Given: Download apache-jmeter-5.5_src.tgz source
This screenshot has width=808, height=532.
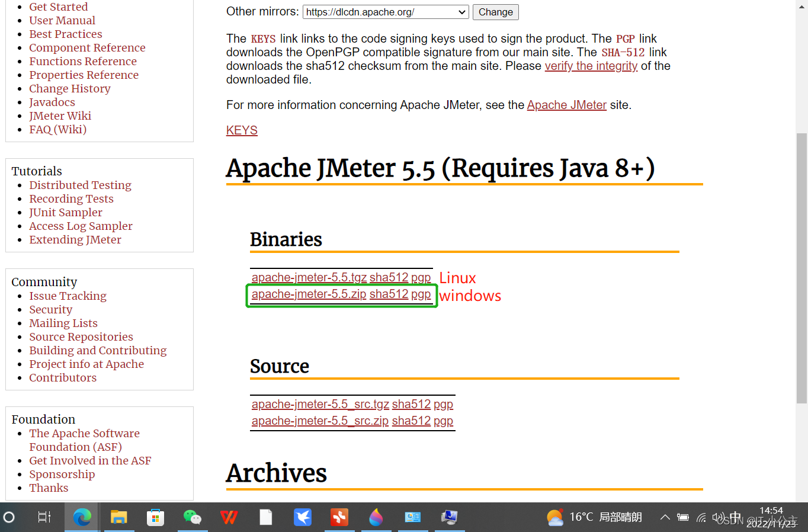Looking at the screenshot, I should (x=320, y=404).
